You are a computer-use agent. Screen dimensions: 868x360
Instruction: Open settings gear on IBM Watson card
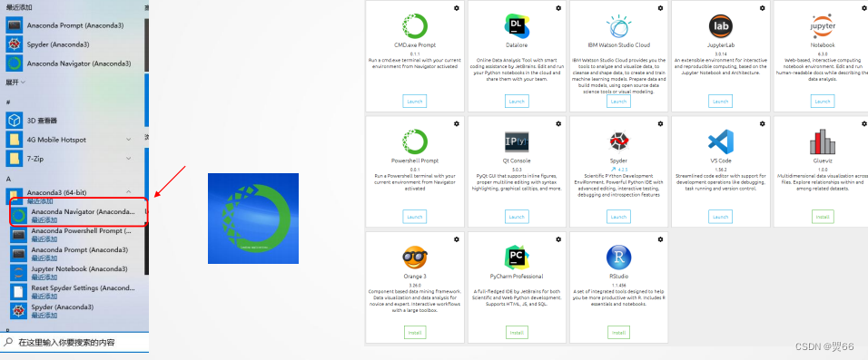coord(660,8)
